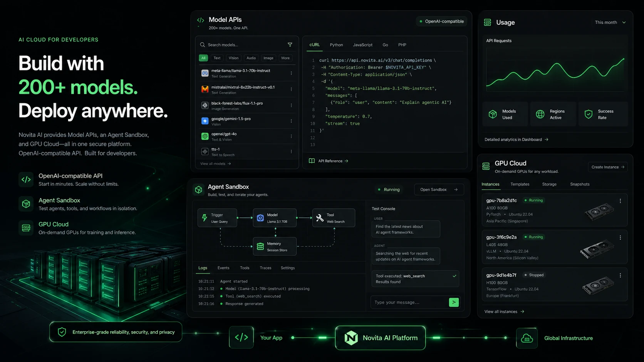The image size is (644, 362).
Task: Select the Templates tab in GPU Cloud
Action: 520,184
